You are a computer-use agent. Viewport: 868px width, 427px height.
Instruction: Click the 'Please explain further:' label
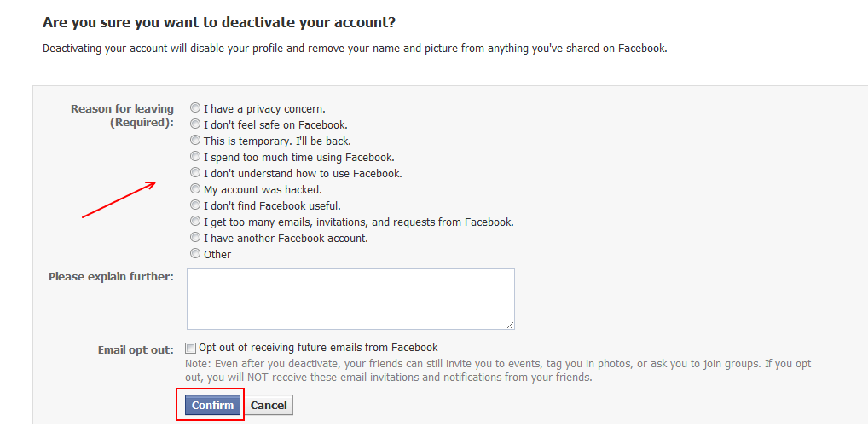pos(111,276)
